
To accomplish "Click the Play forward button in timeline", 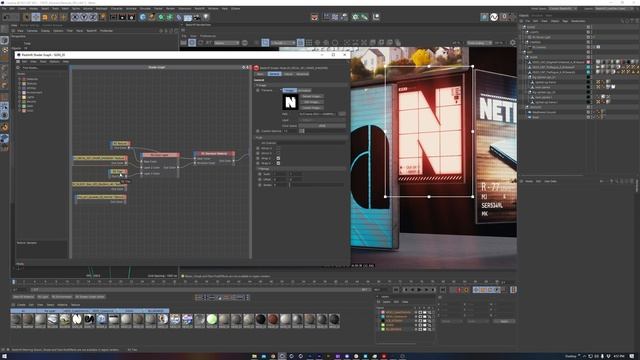I will pyautogui.click(x=419, y=290).
